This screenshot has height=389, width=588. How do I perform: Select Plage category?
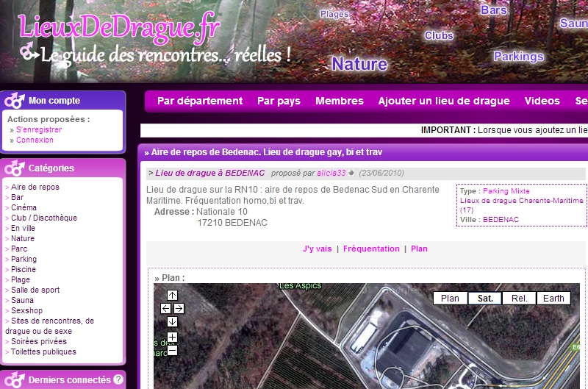point(21,280)
